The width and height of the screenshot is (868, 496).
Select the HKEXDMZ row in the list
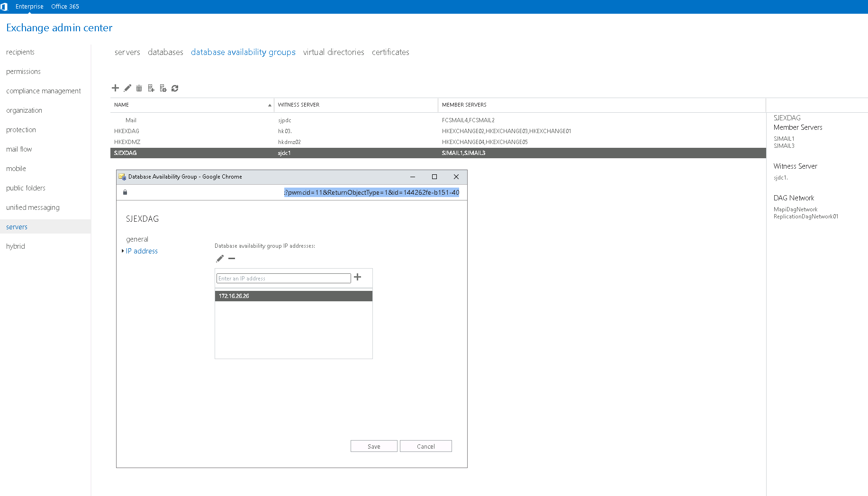click(x=438, y=142)
